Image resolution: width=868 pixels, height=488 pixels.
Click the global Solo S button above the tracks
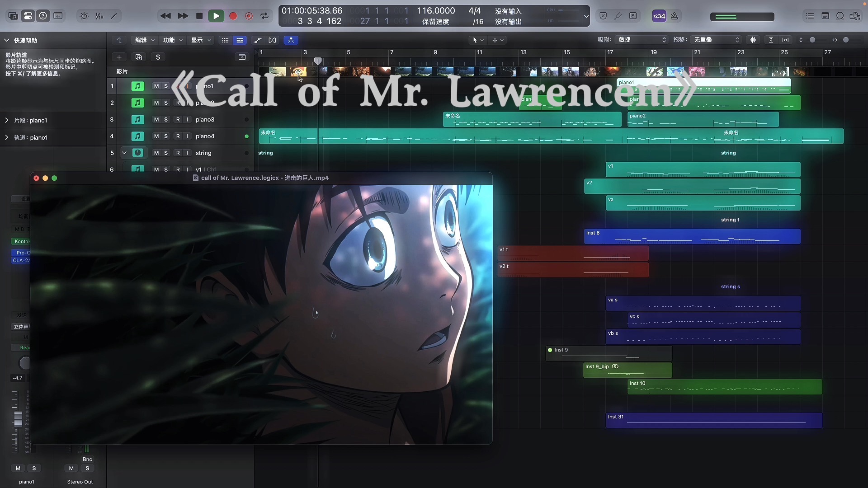click(158, 57)
